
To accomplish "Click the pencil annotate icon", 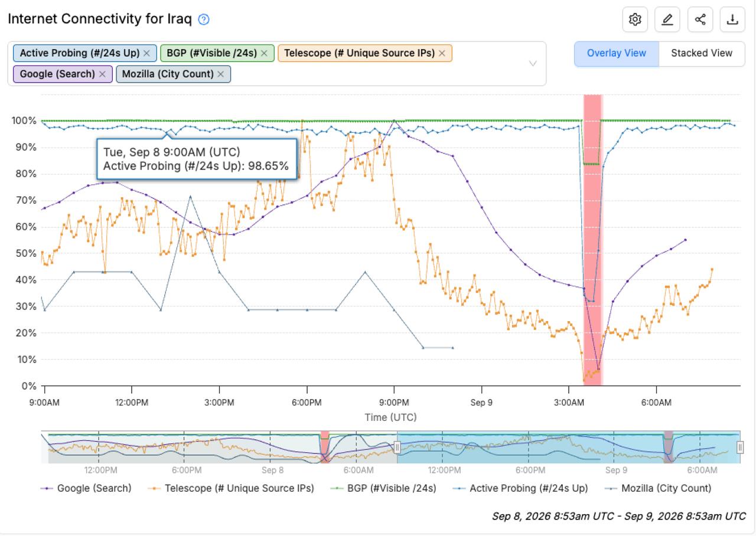I will (x=667, y=19).
